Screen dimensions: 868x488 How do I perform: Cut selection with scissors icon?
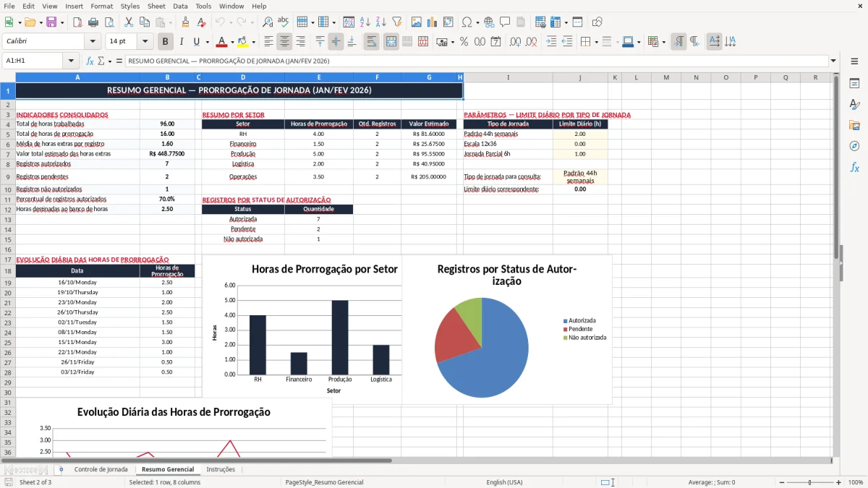pyautogui.click(x=128, y=22)
